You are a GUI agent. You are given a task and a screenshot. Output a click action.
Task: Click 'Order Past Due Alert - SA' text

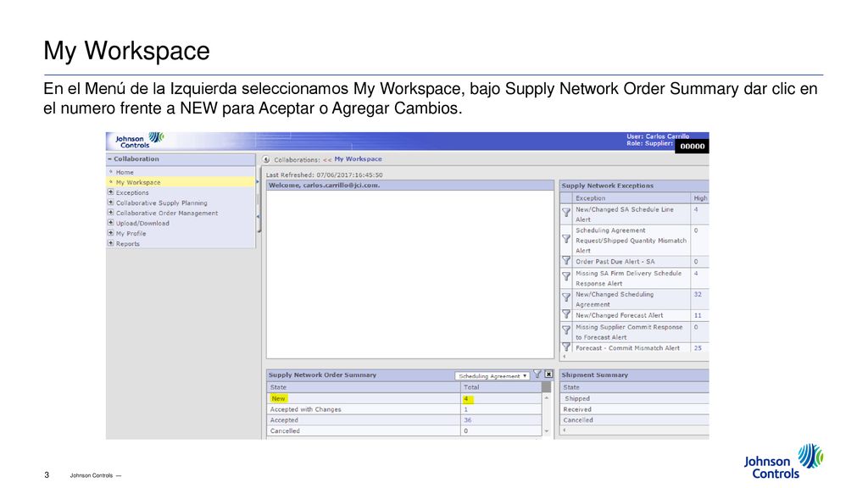point(615,262)
